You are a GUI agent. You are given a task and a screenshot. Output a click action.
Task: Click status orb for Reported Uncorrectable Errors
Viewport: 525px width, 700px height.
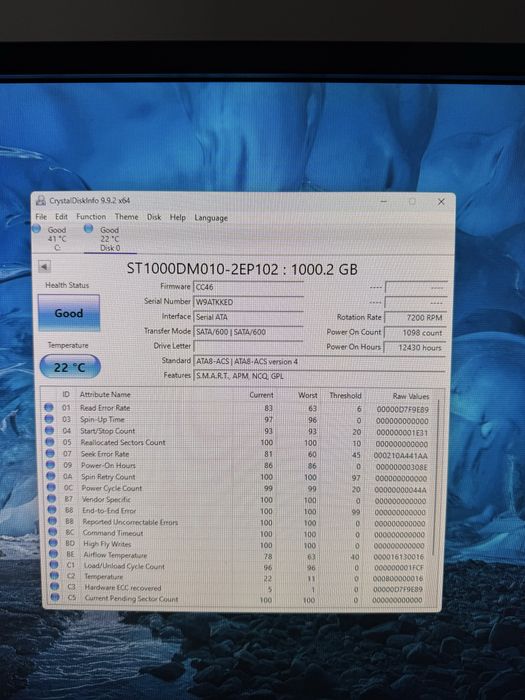click(x=53, y=521)
